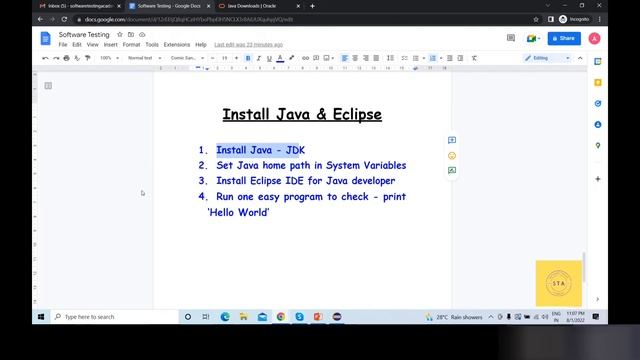The image size is (640, 360).
Task: Open the Comic Sans font dropdown
Action: tap(187, 58)
